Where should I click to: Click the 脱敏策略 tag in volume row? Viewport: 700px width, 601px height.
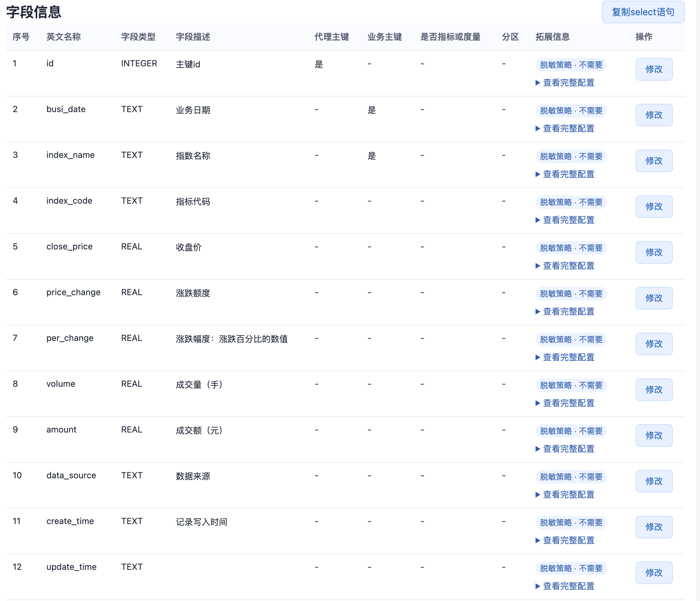(x=571, y=385)
